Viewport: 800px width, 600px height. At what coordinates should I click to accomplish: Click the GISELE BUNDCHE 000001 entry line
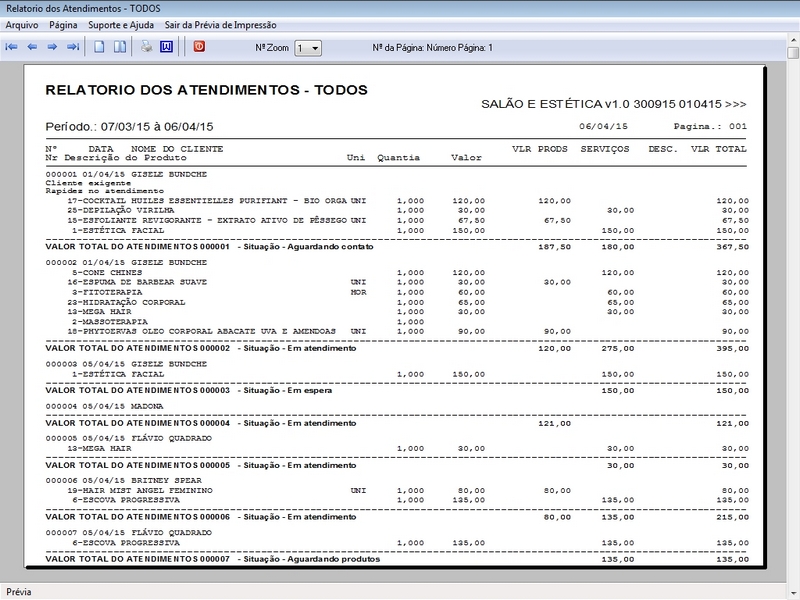127,174
